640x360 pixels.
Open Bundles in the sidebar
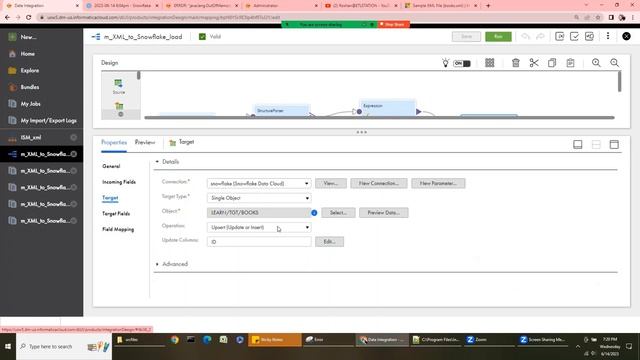[30, 87]
